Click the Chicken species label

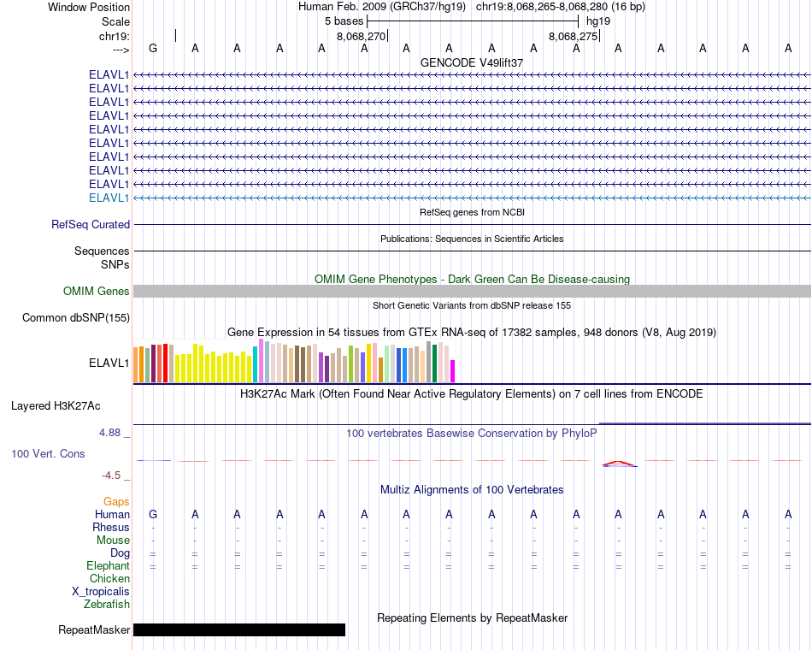click(x=109, y=578)
